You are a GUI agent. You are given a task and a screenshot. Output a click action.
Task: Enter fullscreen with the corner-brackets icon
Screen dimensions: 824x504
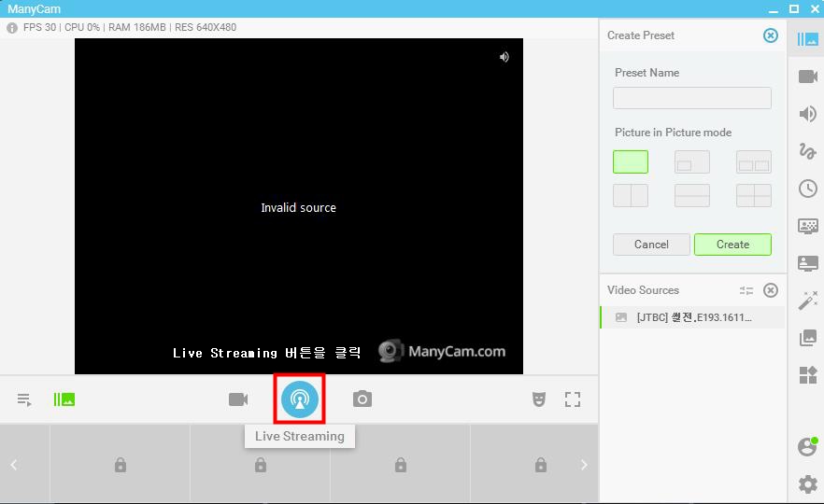point(573,399)
